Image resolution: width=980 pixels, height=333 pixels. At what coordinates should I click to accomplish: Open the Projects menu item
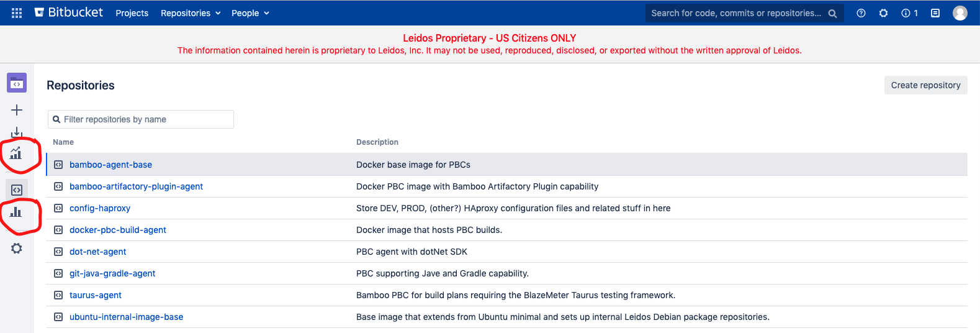(x=132, y=13)
